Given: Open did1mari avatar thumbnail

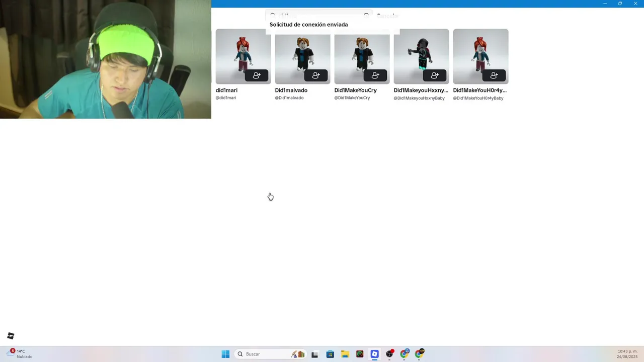Looking at the screenshot, I should click(x=243, y=56).
